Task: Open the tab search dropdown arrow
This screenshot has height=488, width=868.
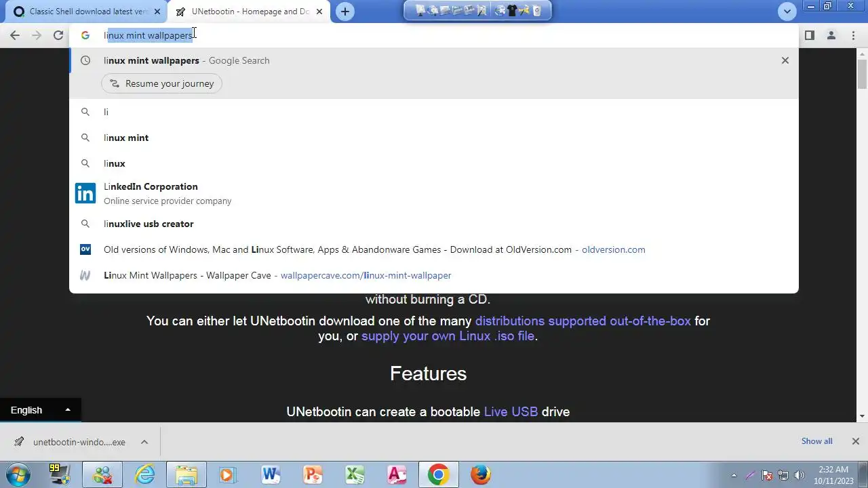Action: (787, 11)
